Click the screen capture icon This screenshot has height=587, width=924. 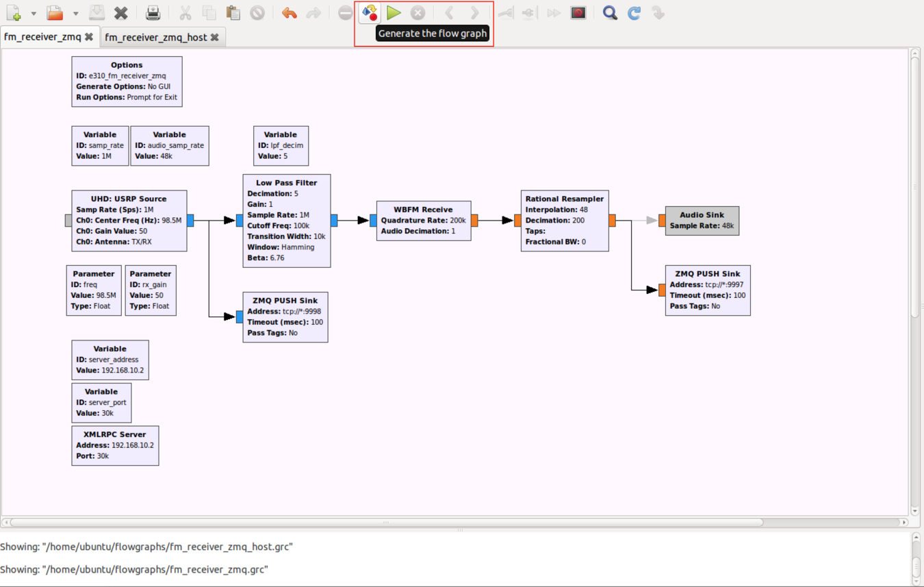click(578, 13)
